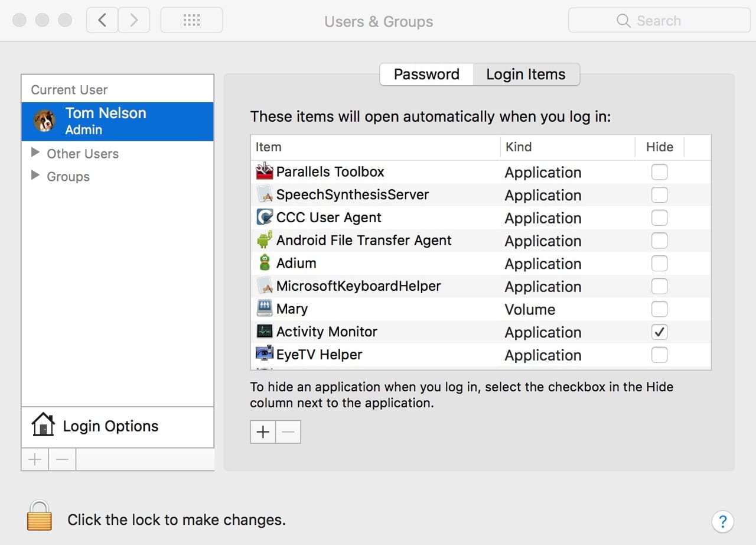Select the Adium login item icon
The image size is (756, 545).
click(x=264, y=263)
